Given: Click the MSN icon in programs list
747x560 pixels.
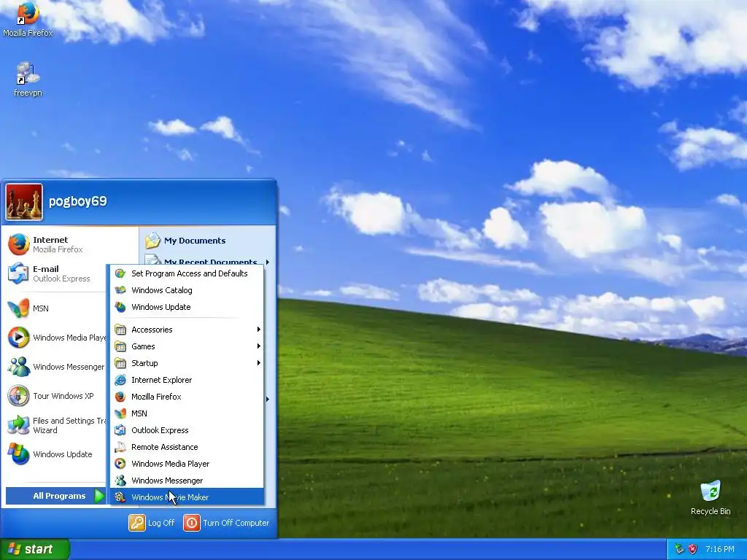Looking at the screenshot, I should (x=120, y=413).
